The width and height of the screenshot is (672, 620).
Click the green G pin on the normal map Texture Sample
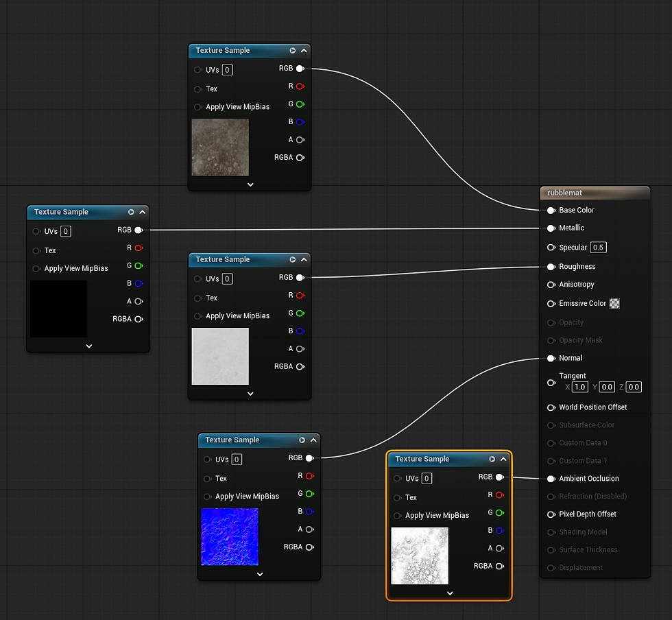(x=309, y=494)
